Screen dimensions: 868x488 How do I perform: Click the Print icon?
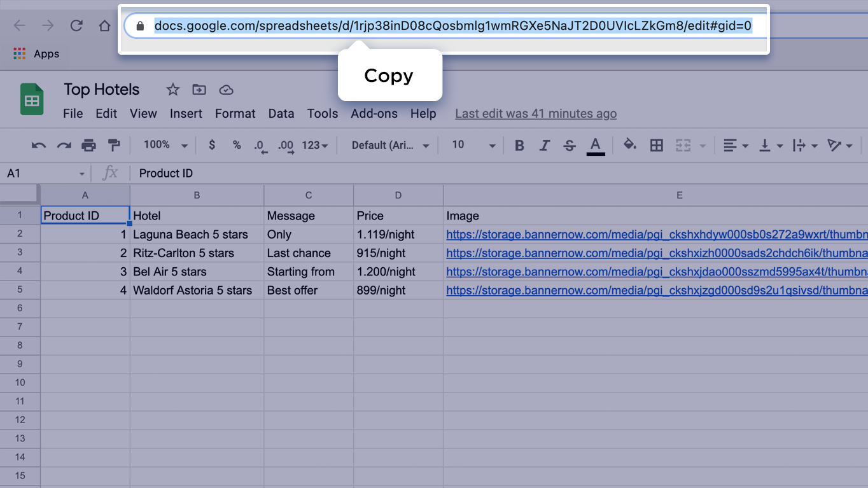[x=88, y=146]
